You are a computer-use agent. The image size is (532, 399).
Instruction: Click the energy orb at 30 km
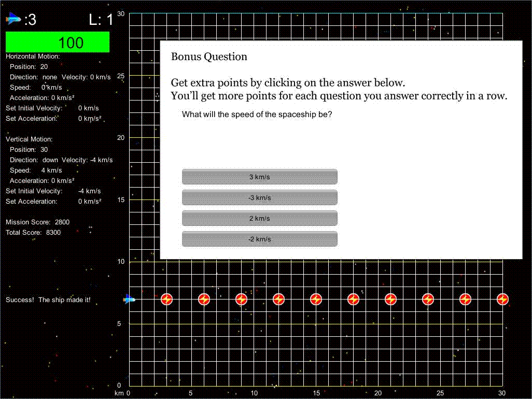click(x=502, y=300)
